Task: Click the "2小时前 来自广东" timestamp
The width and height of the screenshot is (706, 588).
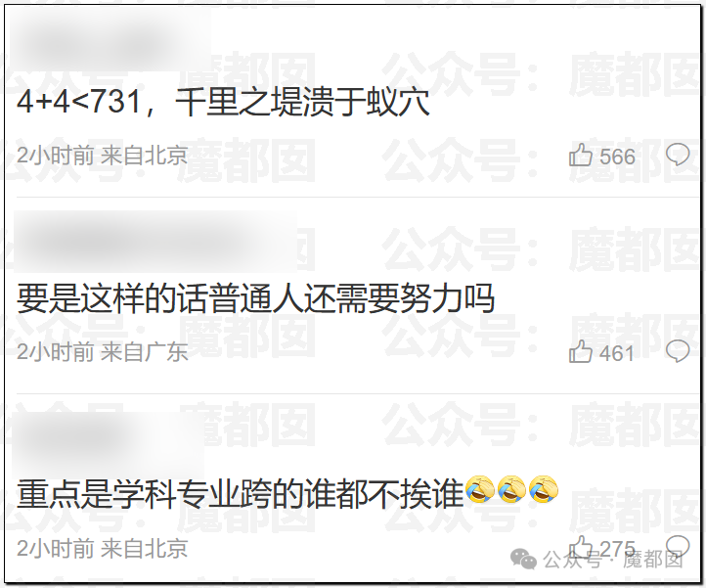Action: click(x=103, y=352)
